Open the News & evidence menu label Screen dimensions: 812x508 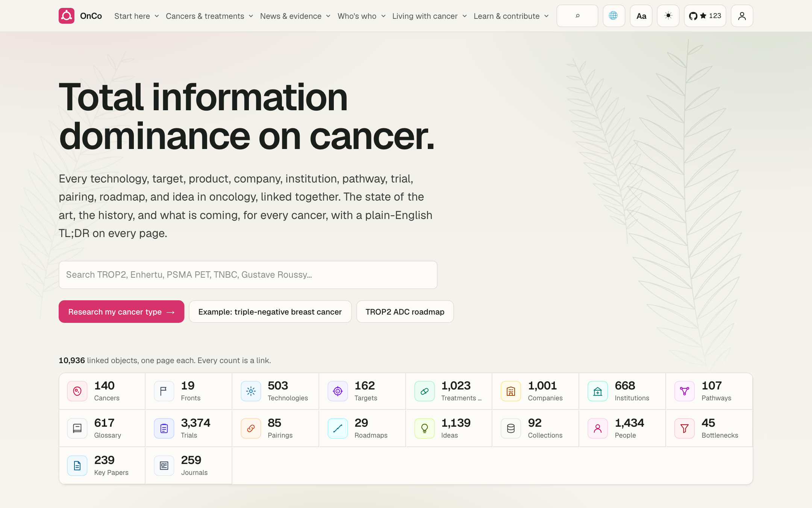tap(291, 16)
